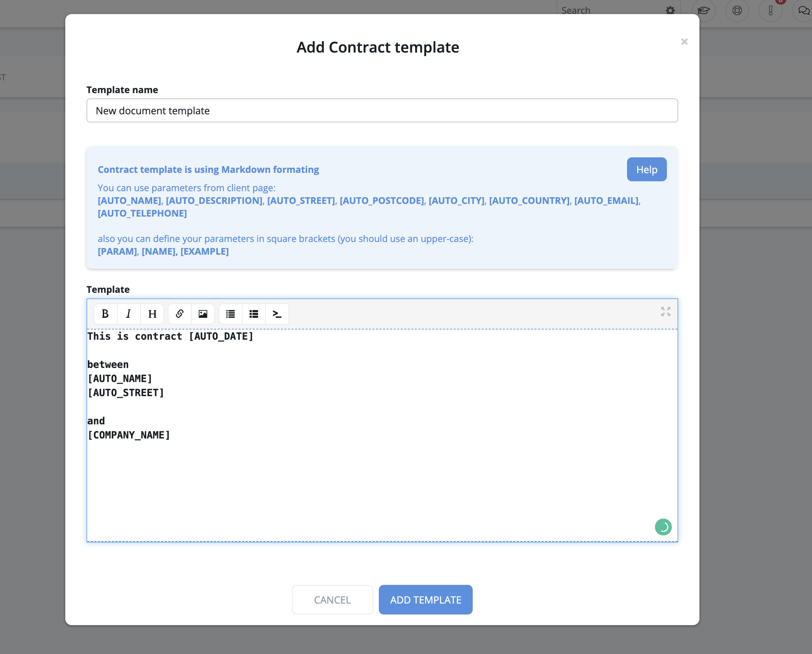Viewport: 812px width, 654px height.
Task: Create an ordered list in editor
Action: click(x=254, y=314)
